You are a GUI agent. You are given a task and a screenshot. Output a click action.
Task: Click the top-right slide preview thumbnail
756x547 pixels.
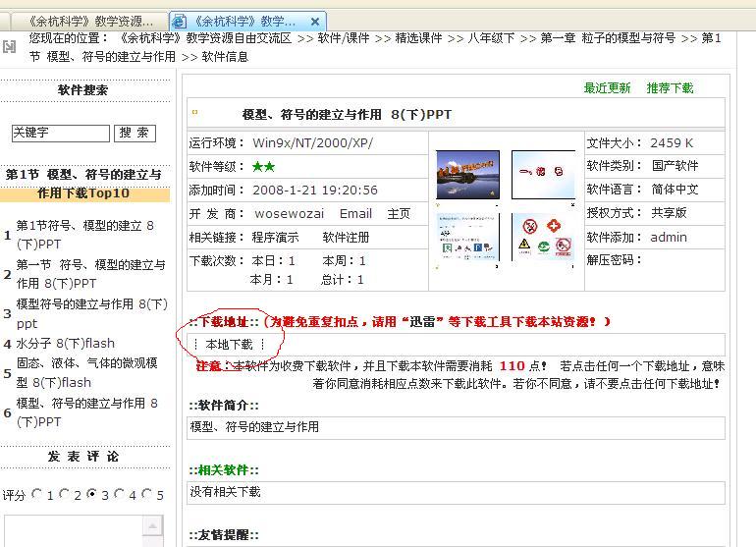(x=543, y=175)
